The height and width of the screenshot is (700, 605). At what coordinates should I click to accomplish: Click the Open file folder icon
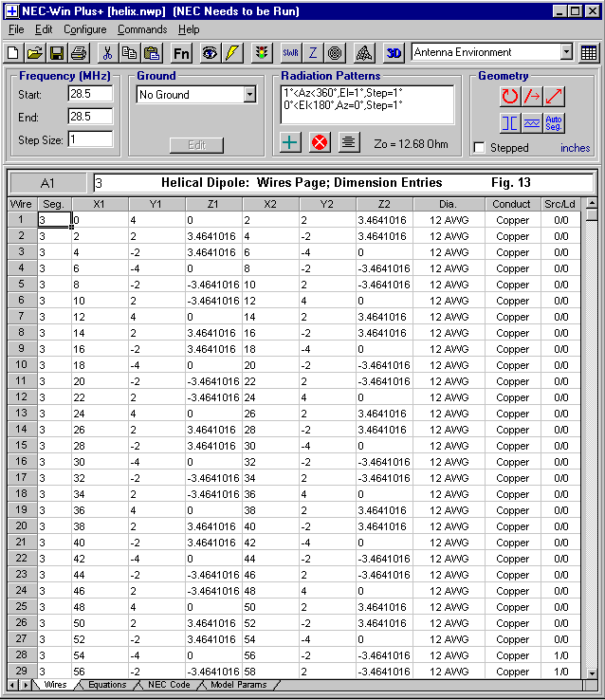point(34,53)
